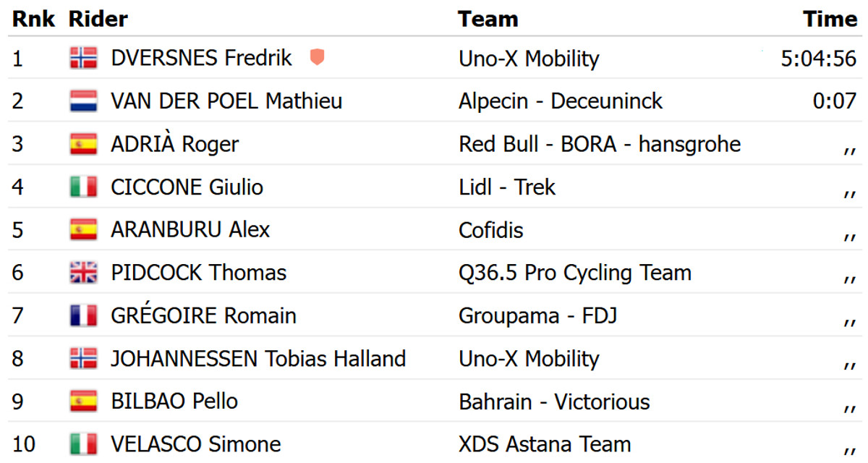Click the Dutch flag beside Van der Poel

[84, 101]
